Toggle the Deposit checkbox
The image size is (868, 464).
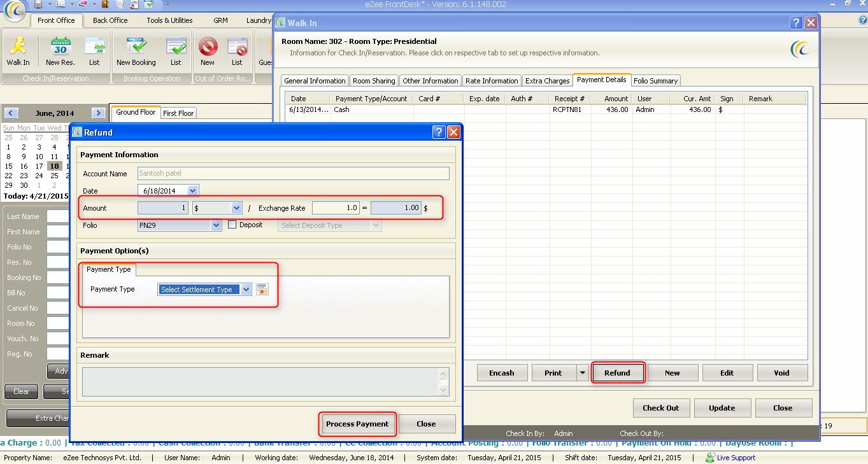coord(232,225)
